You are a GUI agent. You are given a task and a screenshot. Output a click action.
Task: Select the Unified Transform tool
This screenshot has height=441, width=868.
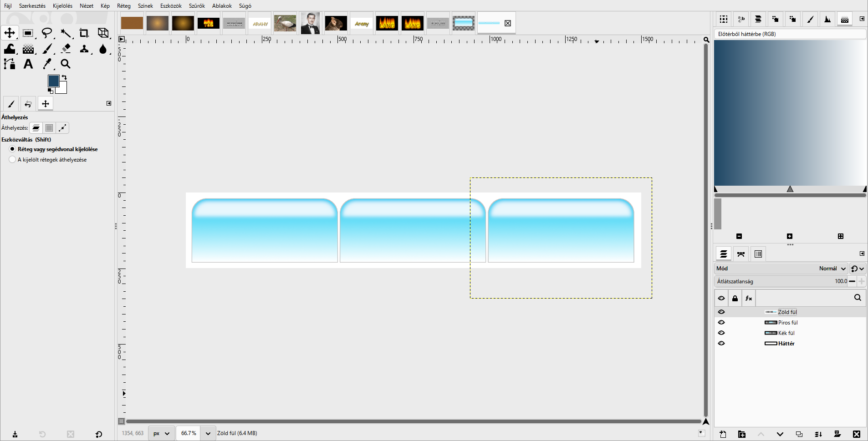(x=103, y=33)
